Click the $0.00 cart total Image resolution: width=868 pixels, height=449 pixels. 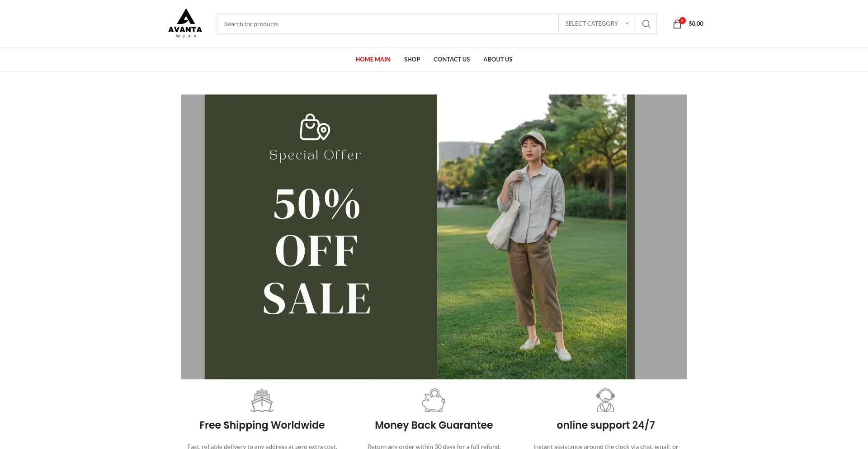tap(696, 24)
